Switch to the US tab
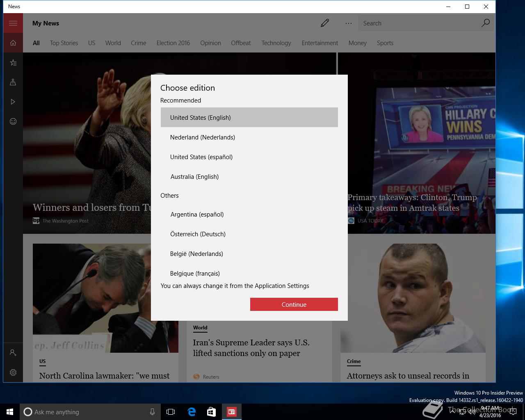The width and height of the screenshot is (525, 420). tap(91, 43)
